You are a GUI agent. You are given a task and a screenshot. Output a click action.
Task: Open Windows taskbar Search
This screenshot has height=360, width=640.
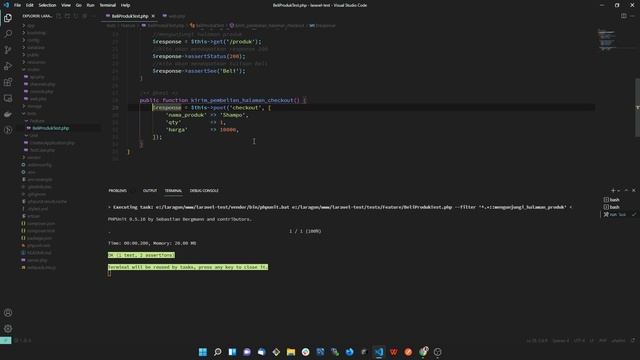coord(218,352)
